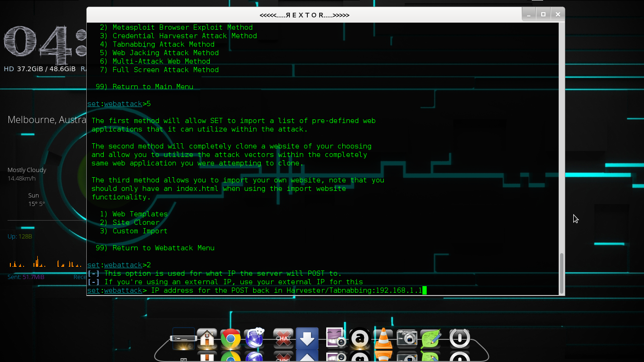Click '2) Site Cloner' option text

pos(130,222)
